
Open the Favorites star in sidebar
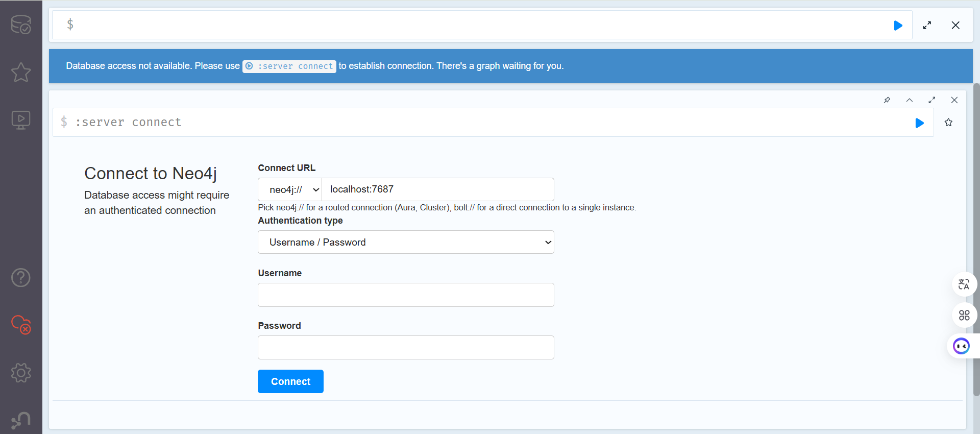coord(21,72)
